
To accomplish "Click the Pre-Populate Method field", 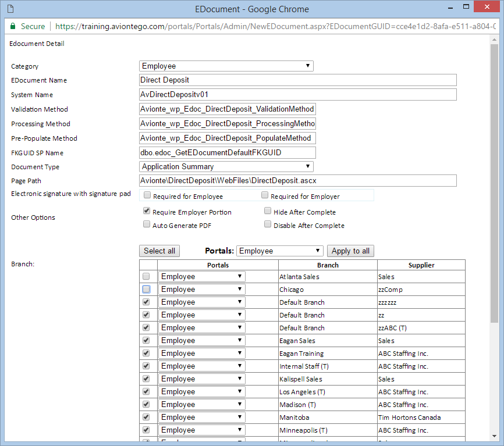I will (x=227, y=138).
